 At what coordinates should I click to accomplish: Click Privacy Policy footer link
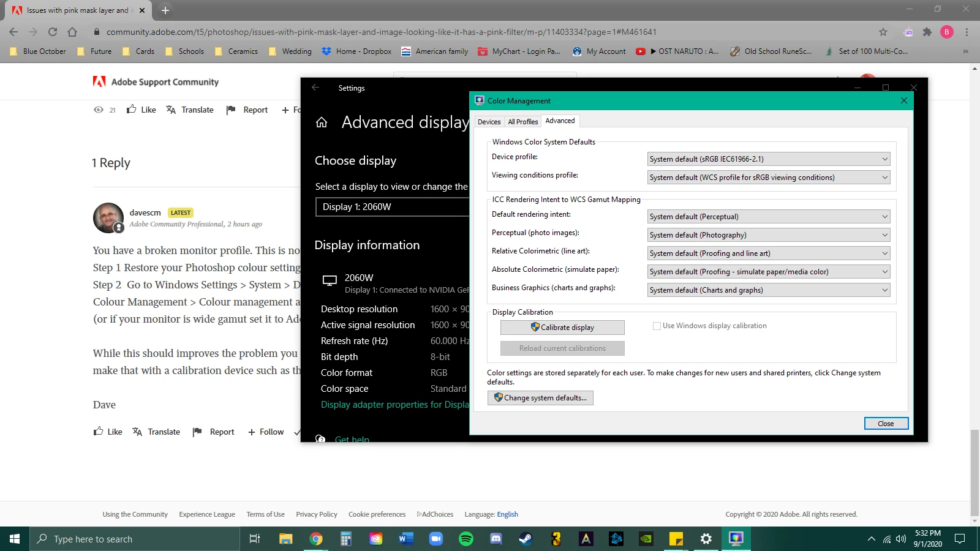pyautogui.click(x=317, y=514)
